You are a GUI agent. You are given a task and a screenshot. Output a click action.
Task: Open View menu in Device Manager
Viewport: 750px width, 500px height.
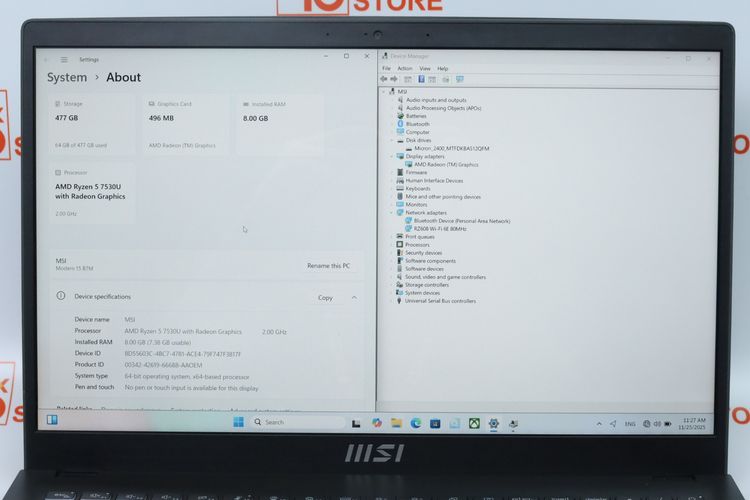tap(425, 68)
